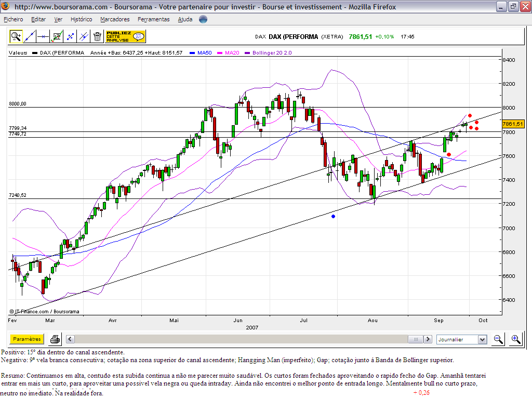Click the + 0,26 red value
This screenshot has height=399, width=532.
pos(422,393)
